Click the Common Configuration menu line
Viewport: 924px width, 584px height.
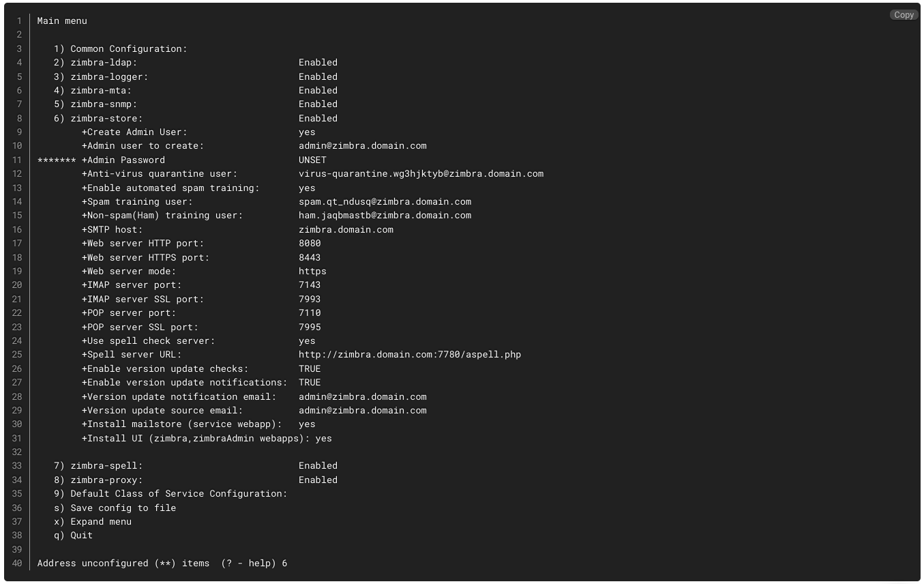[x=121, y=48]
